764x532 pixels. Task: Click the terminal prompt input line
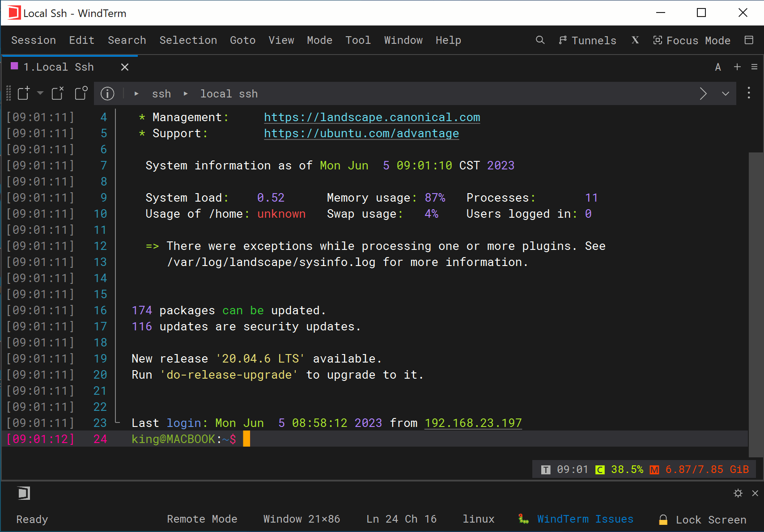tap(375, 439)
